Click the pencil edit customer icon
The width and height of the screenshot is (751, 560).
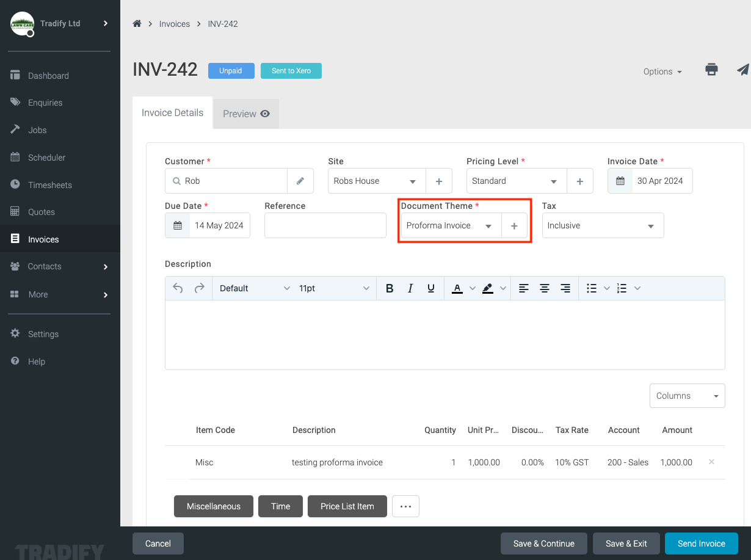pos(300,181)
